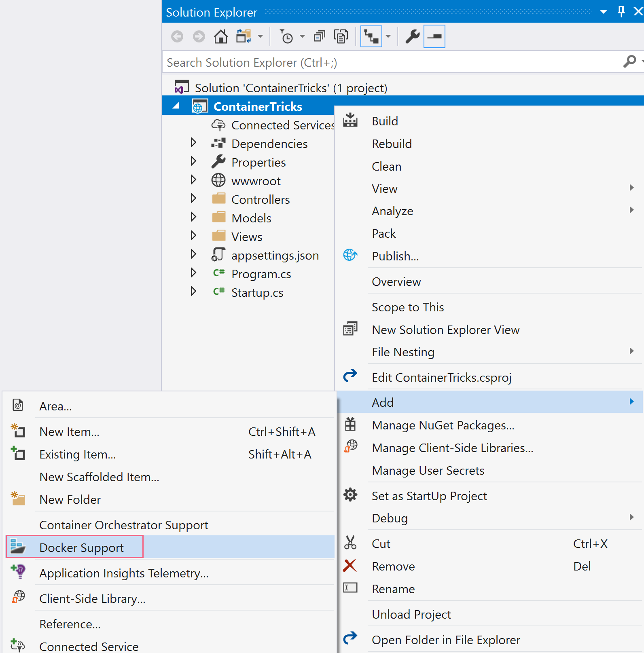This screenshot has width=644, height=653.
Task: Click Manage User Secrets
Action: click(x=489, y=470)
